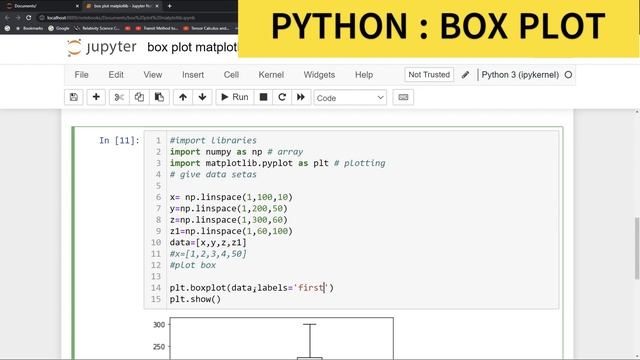The width and height of the screenshot is (640, 360).
Task: Click the plt.boxplot line with labels='first'
Action: point(251,288)
